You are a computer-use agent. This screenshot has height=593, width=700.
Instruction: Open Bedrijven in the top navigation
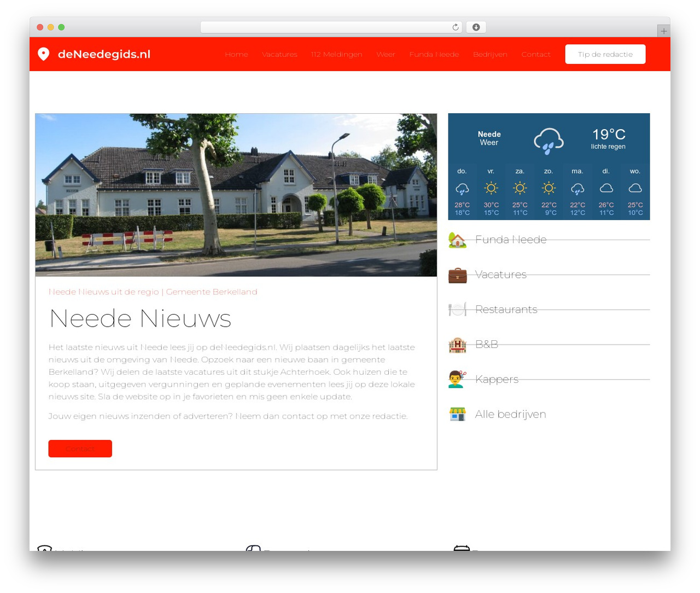coord(490,54)
